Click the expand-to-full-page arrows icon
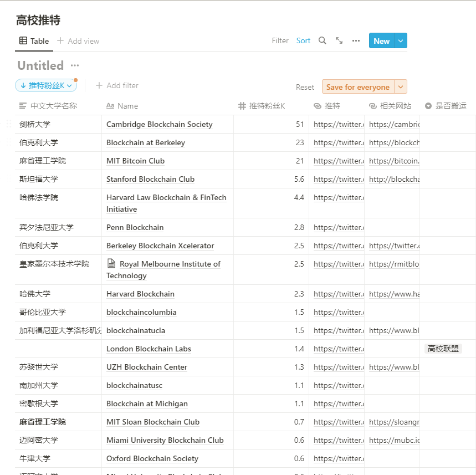Viewport: 476px width, 475px height. tap(339, 40)
